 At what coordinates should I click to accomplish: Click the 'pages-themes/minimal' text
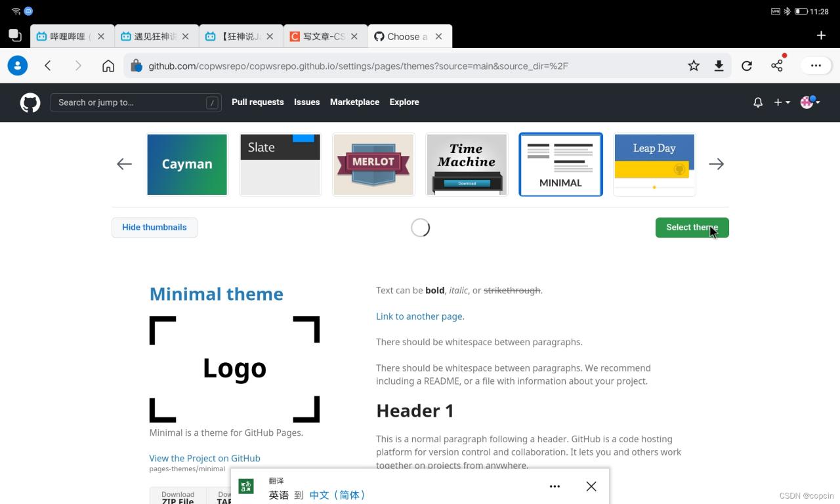(187, 469)
